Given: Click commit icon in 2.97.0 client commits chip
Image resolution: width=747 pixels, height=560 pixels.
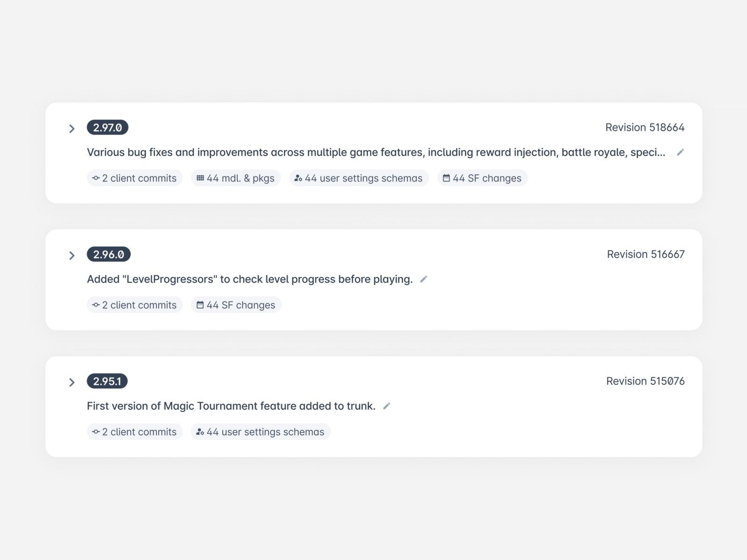Looking at the screenshot, I should point(96,178).
